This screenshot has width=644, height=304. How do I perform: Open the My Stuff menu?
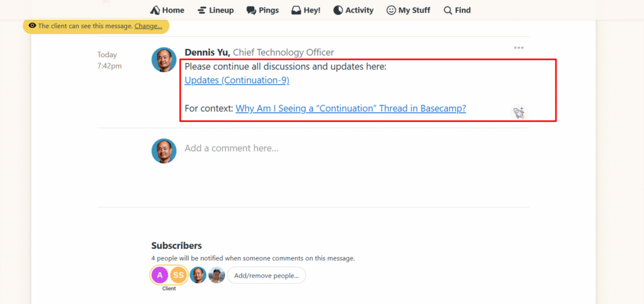(x=408, y=10)
